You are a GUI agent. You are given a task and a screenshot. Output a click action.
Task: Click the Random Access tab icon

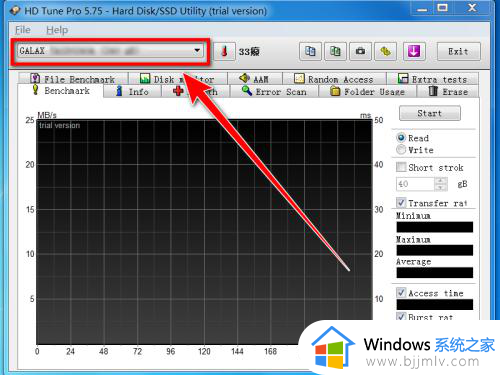pyautogui.click(x=299, y=78)
